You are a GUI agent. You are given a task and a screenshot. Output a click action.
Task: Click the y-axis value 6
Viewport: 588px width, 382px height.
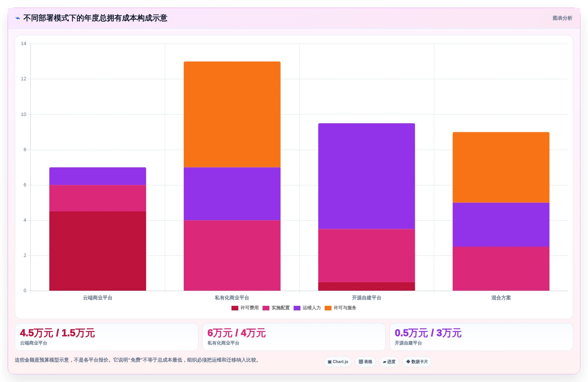[25, 185]
